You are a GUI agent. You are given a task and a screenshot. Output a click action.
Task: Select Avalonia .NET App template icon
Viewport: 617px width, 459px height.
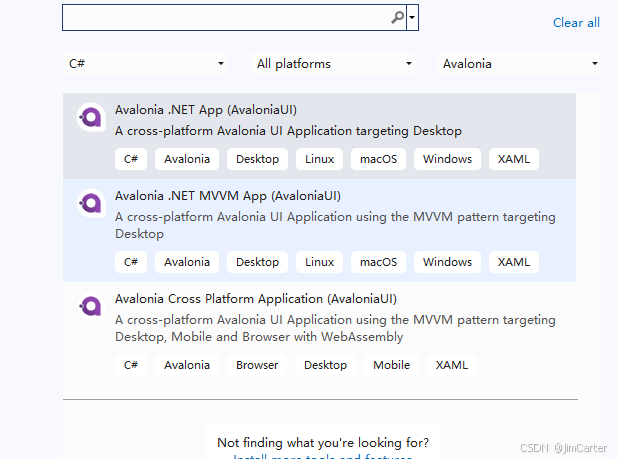(x=91, y=117)
